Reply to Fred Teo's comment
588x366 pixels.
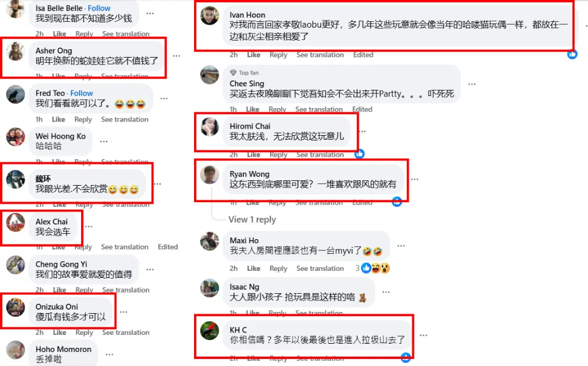pyautogui.click(x=83, y=119)
